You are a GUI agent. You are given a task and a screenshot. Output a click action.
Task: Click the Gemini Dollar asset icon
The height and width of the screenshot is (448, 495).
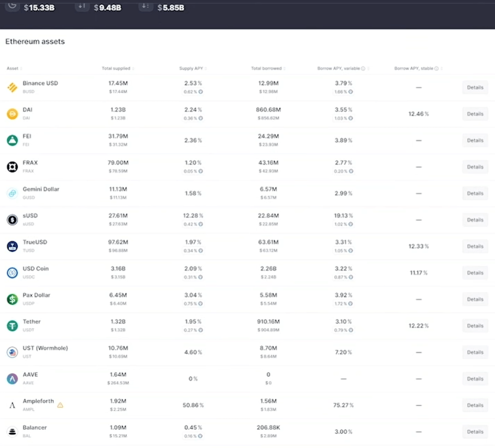12,193
